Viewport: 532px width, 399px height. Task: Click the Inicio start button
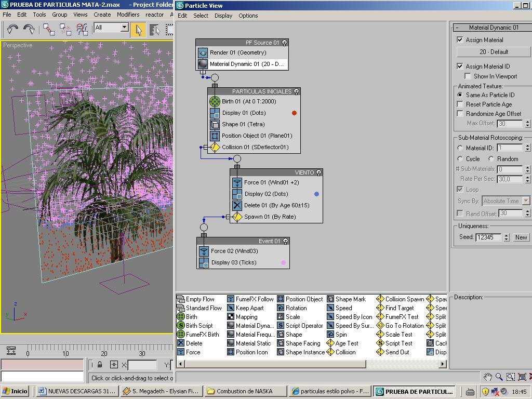coord(15,391)
